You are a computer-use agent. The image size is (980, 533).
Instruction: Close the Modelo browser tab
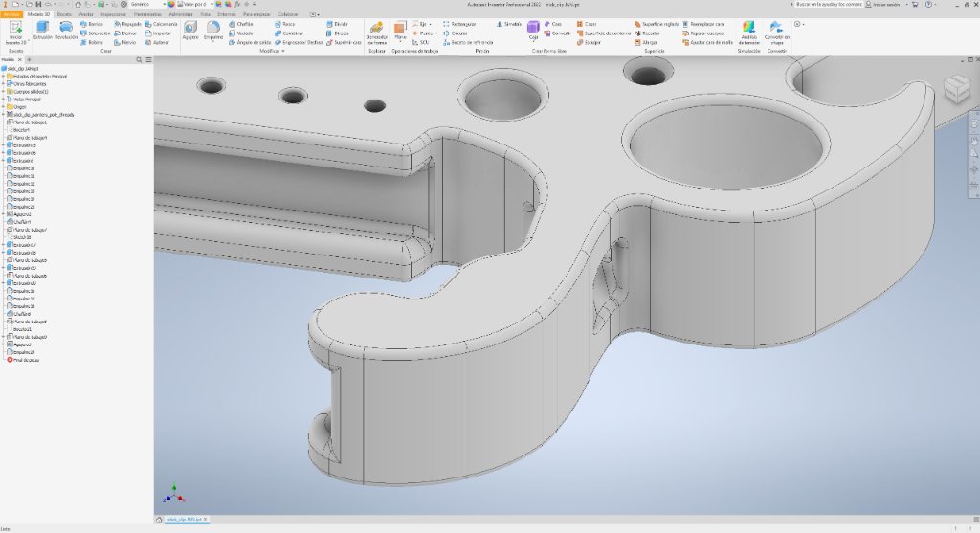coord(19,60)
